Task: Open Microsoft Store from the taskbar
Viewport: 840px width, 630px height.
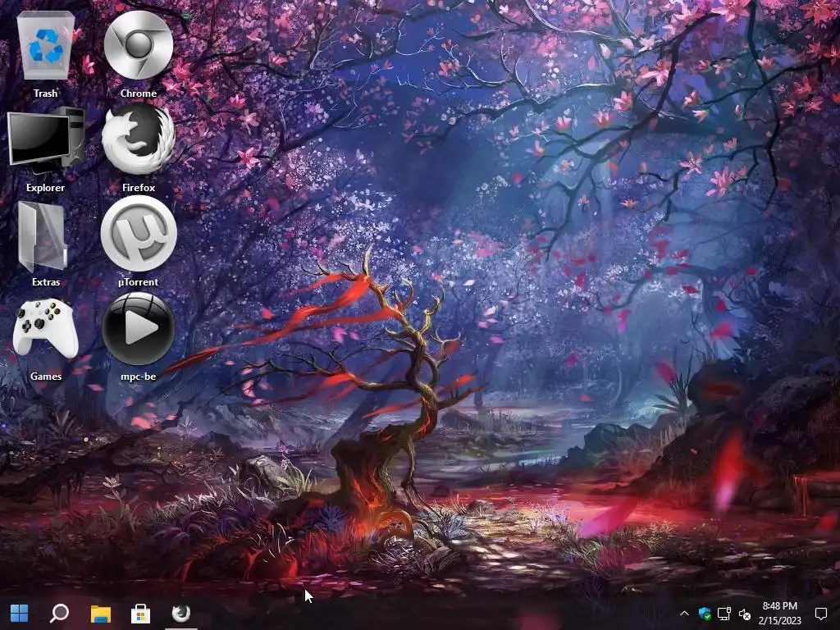Action: click(x=140, y=614)
